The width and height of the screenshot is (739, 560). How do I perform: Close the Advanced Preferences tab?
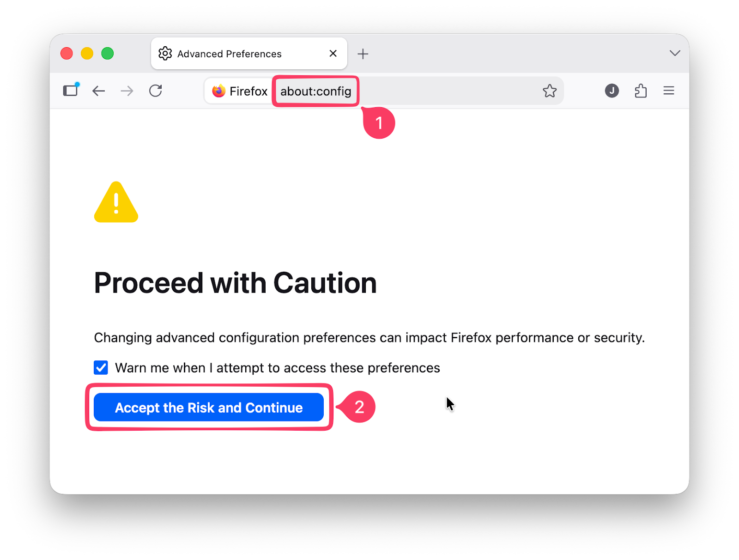[333, 54]
